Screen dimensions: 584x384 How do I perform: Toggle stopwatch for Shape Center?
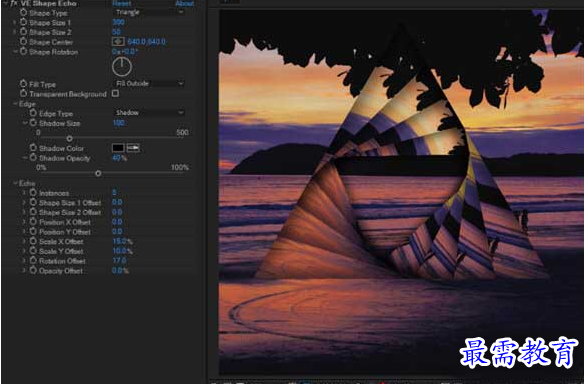point(23,42)
